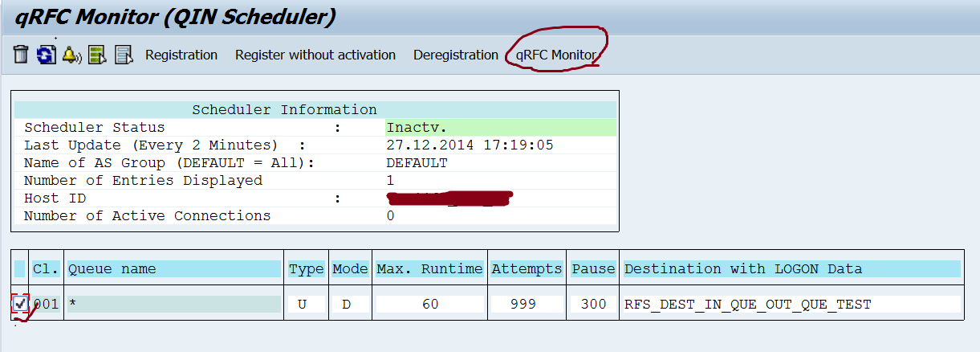The image size is (980, 352).
Task: Click the Deregistration button
Action: [456, 55]
